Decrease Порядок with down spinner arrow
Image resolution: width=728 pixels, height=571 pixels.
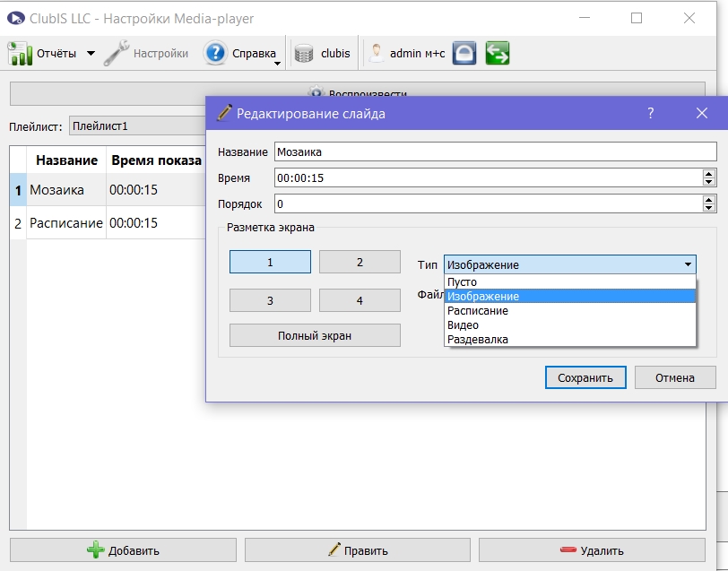coord(708,209)
